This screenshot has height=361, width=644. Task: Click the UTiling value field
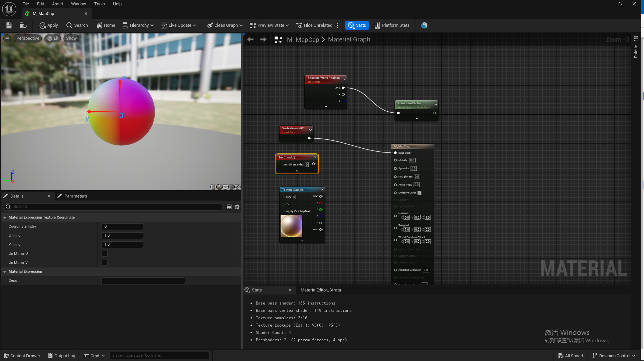tap(122, 236)
